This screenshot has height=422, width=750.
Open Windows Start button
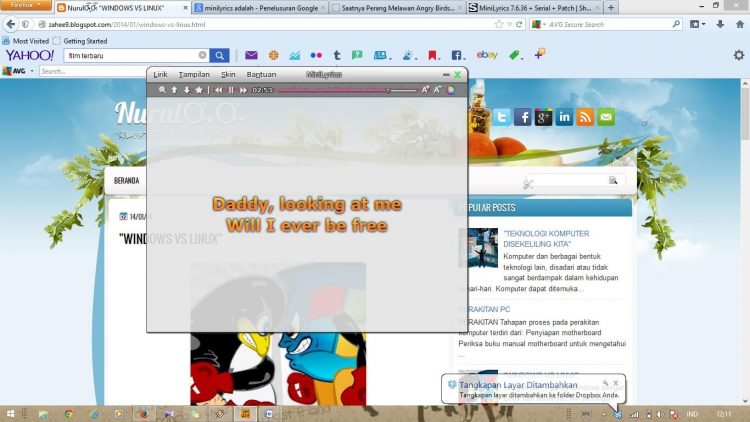[10, 414]
